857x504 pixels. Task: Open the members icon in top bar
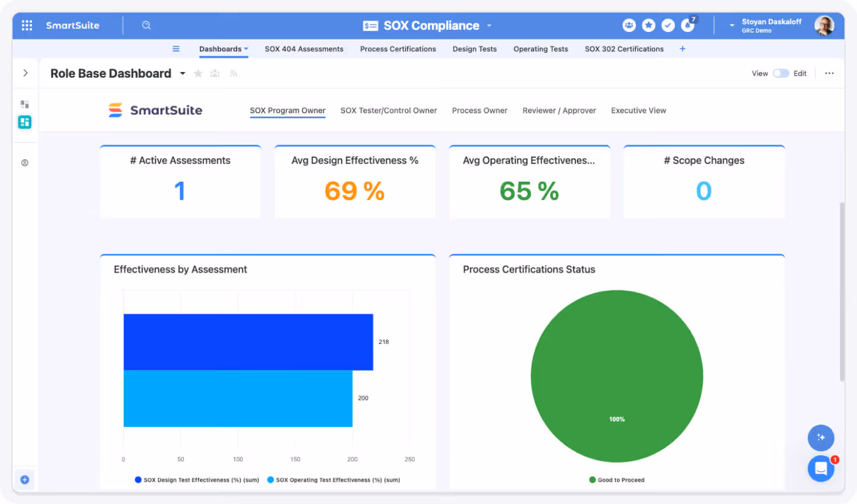click(629, 25)
